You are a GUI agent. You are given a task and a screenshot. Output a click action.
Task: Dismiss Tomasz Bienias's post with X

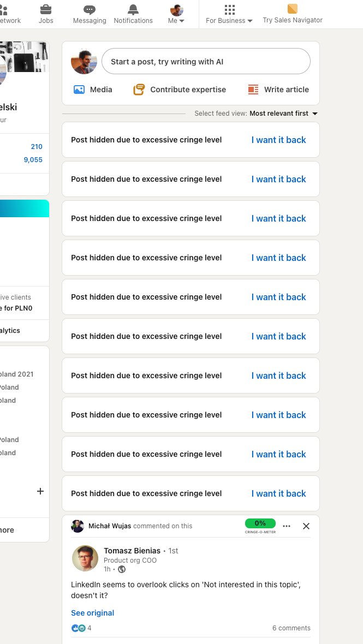pos(306,526)
